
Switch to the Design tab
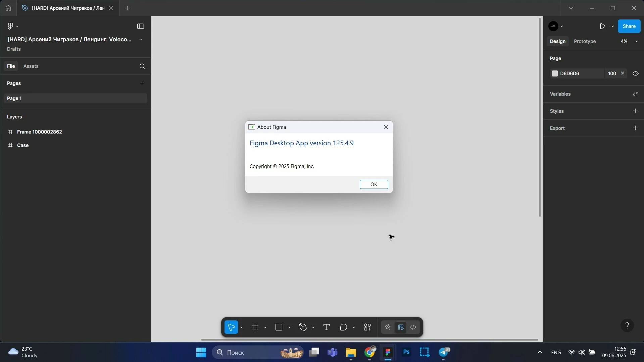pyautogui.click(x=557, y=41)
